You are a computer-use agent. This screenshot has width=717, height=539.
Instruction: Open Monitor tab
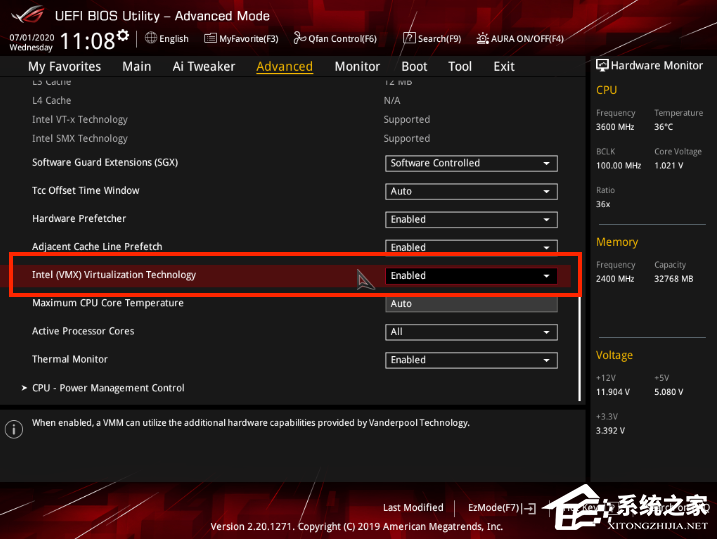click(357, 67)
